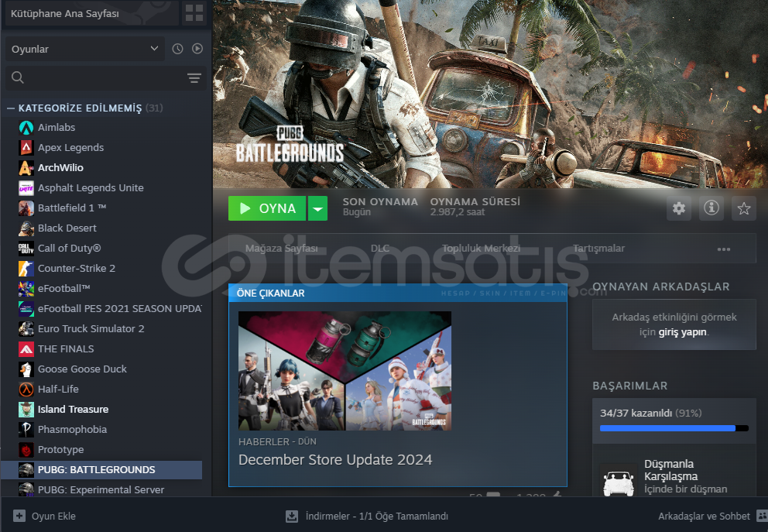Image resolution: width=768 pixels, height=532 pixels.
Task: Select PUBG: BATTLEGROUNDS library entry
Action: (101, 469)
